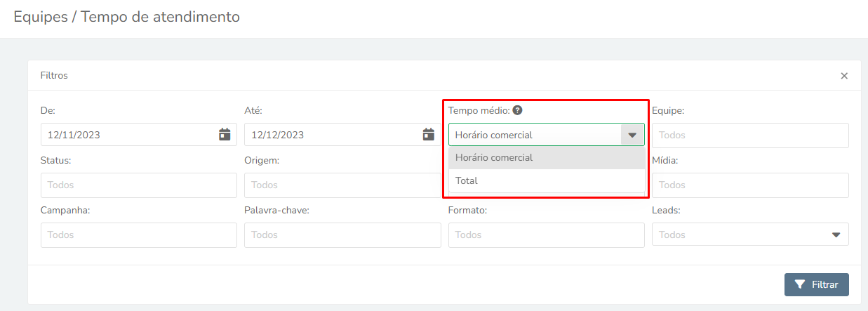Focus the Status field

click(139, 185)
